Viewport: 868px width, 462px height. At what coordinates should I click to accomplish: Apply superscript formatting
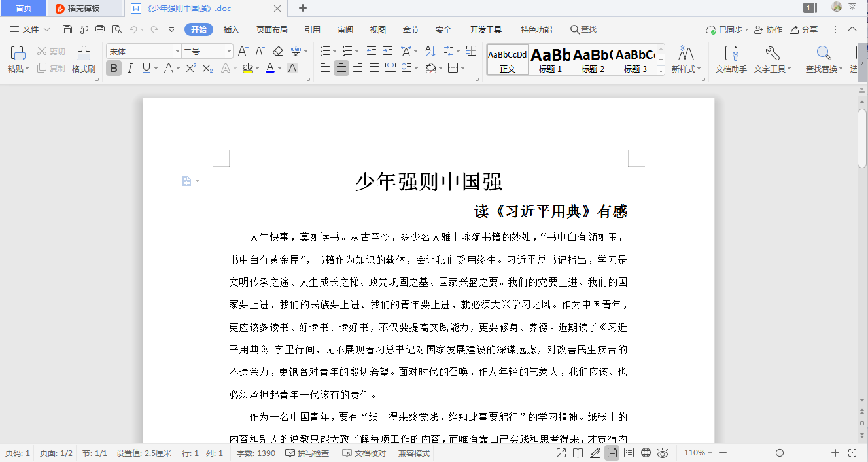click(x=190, y=68)
